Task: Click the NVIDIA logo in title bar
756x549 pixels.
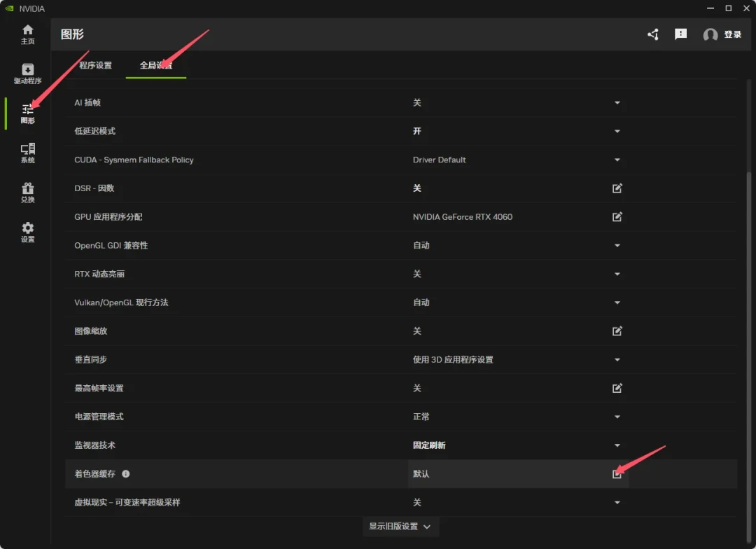Action: pos(9,8)
